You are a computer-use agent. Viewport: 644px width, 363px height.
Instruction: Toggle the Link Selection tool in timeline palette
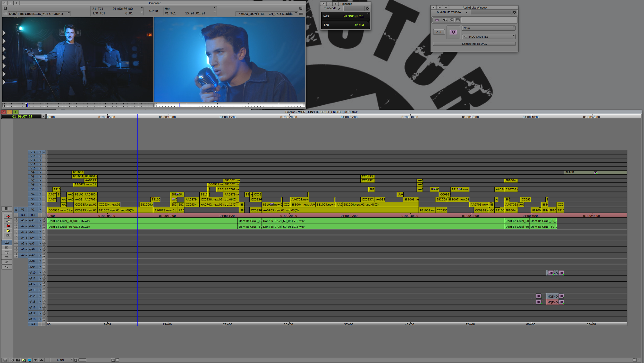pos(7,262)
